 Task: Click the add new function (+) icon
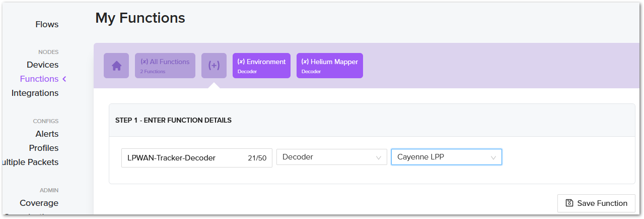214,66
